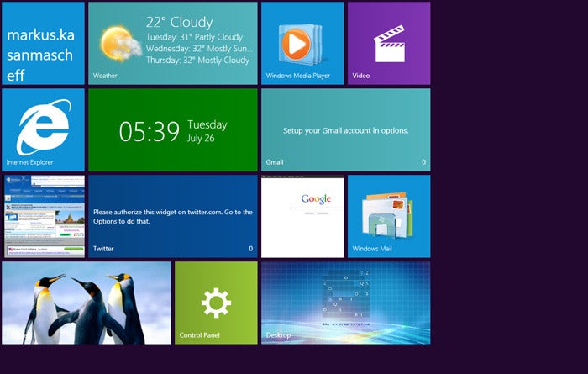588x374 pixels.
Task: Click the Twitter label on the widget
Action: pos(103,249)
